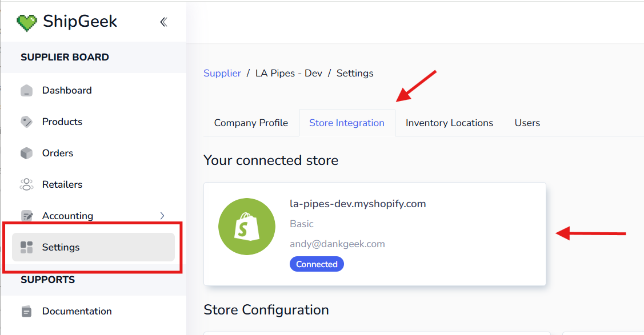
Task: Click the Accounting notepad icon
Action: coord(27,216)
